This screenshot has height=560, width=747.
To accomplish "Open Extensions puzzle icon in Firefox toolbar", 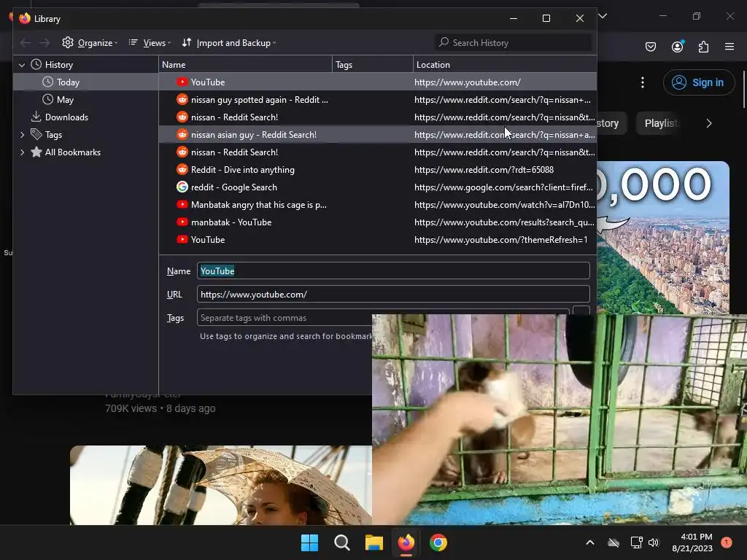I will [703, 47].
